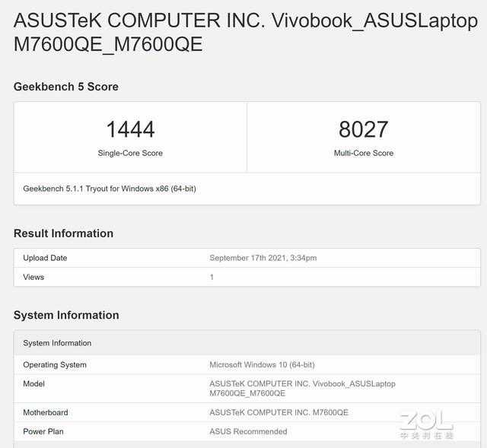The height and width of the screenshot is (448, 487).
Task: Click the Multi-Core Score label
Action: click(364, 153)
